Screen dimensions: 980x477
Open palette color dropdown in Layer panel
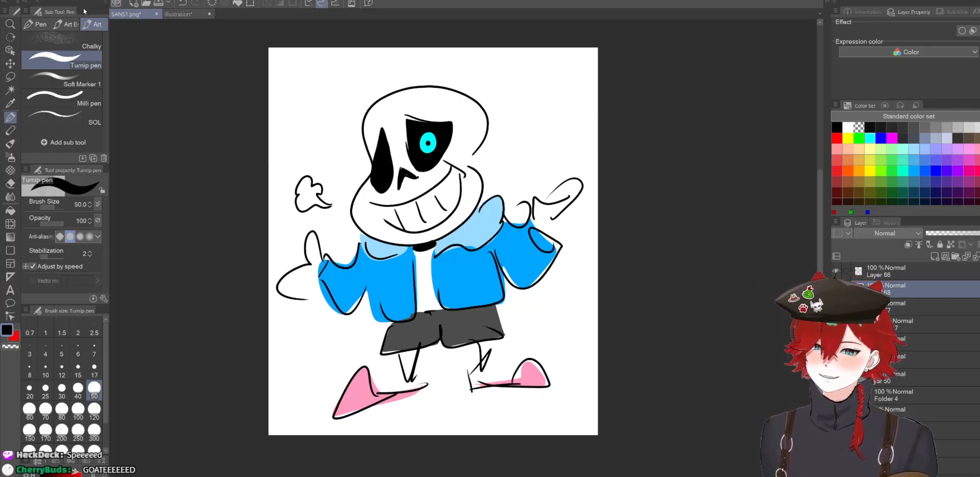click(842, 233)
